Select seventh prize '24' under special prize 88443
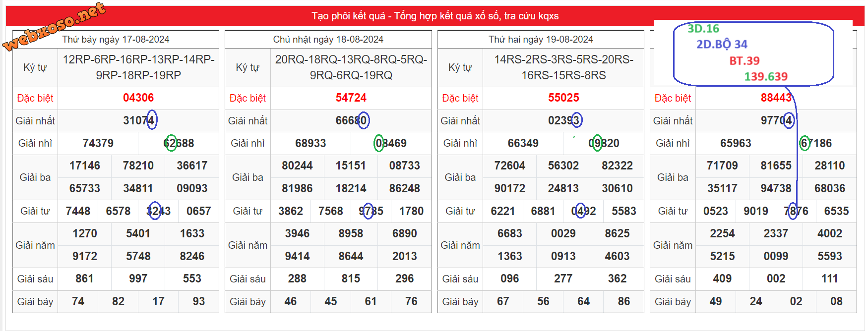Image resolution: width=868 pixels, height=331 pixels. pyautogui.click(x=756, y=301)
